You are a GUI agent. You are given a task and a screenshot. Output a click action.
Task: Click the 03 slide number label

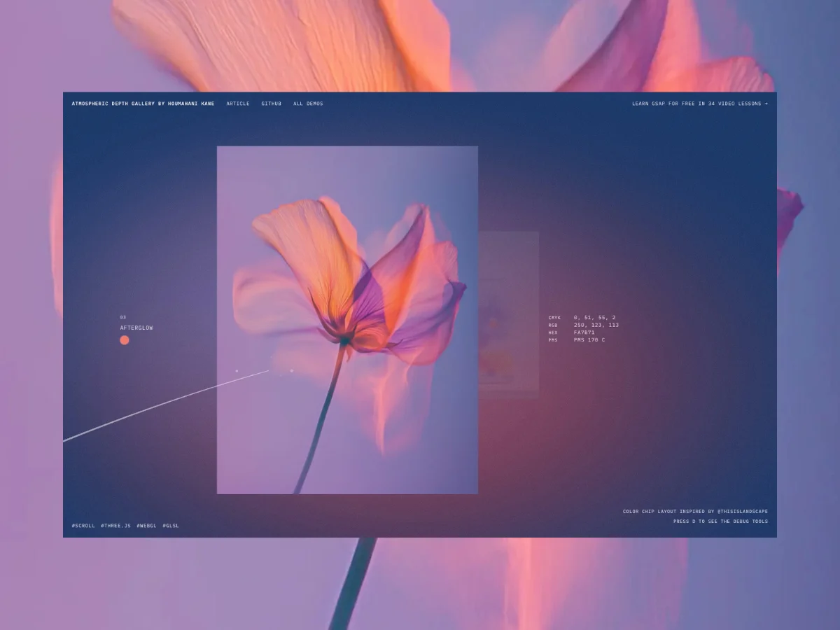click(x=123, y=318)
